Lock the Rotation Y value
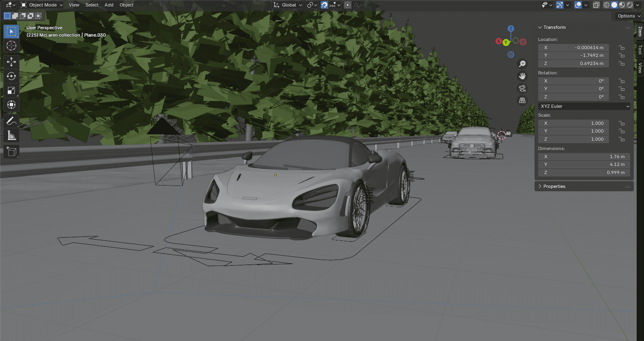The width and height of the screenshot is (644, 341). click(622, 89)
